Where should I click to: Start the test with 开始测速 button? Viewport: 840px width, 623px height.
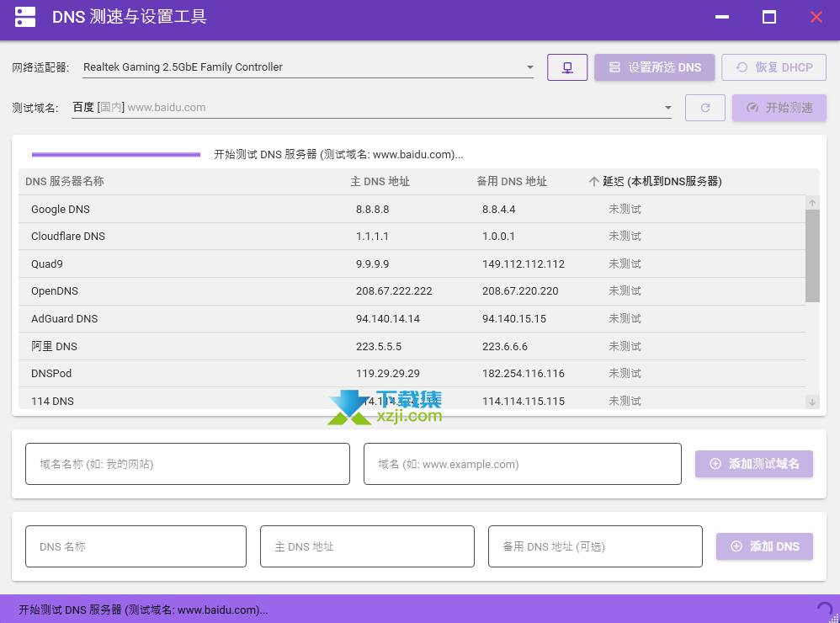click(x=779, y=108)
